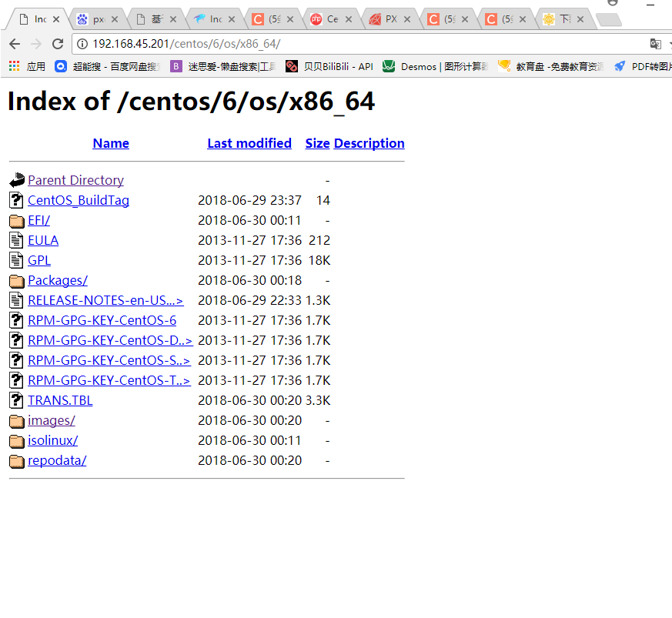Click the unknown-file icon beside TRANS.TBL
The width and height of the screenshot is (672, 618).
coord(17,400)
